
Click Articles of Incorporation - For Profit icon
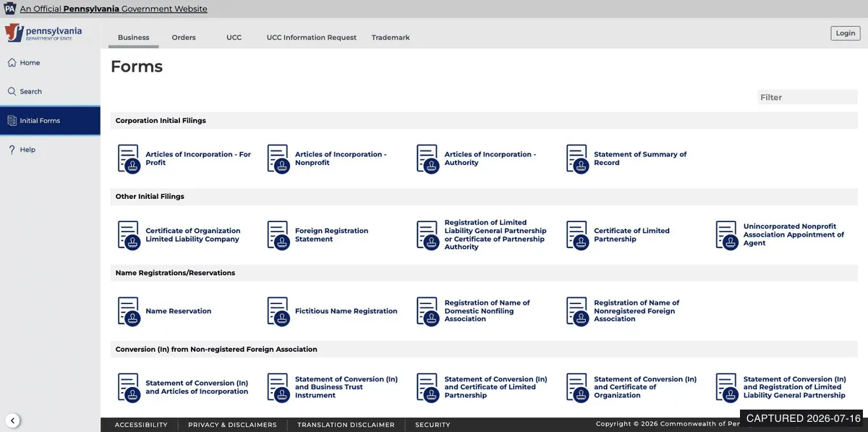[x=128, y=158]
